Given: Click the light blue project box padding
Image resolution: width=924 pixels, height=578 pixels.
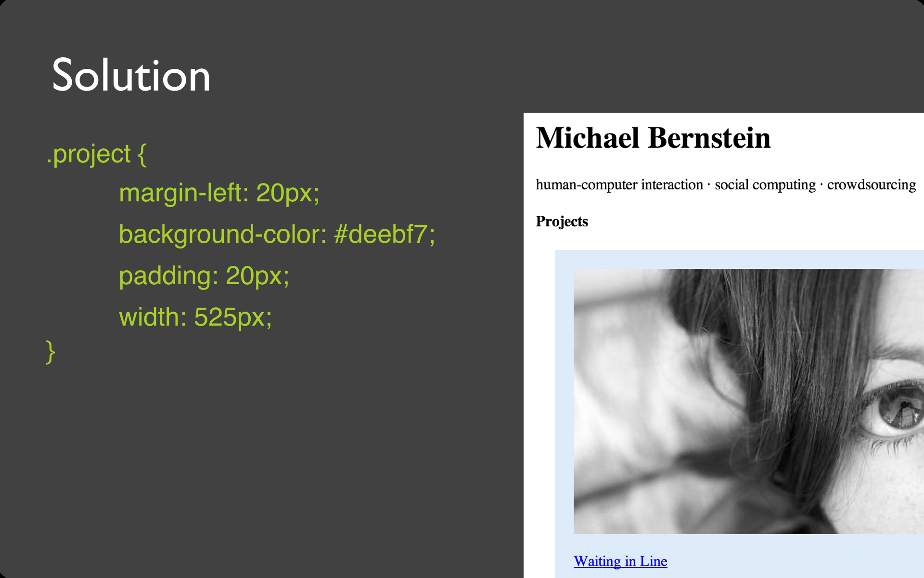Looking at the screenshot, I should pyautogui.click(x=564, y=409).
